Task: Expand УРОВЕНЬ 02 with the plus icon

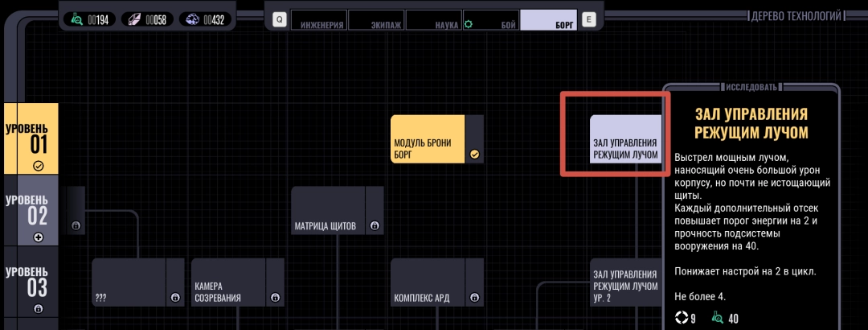Action: [38, 237]
